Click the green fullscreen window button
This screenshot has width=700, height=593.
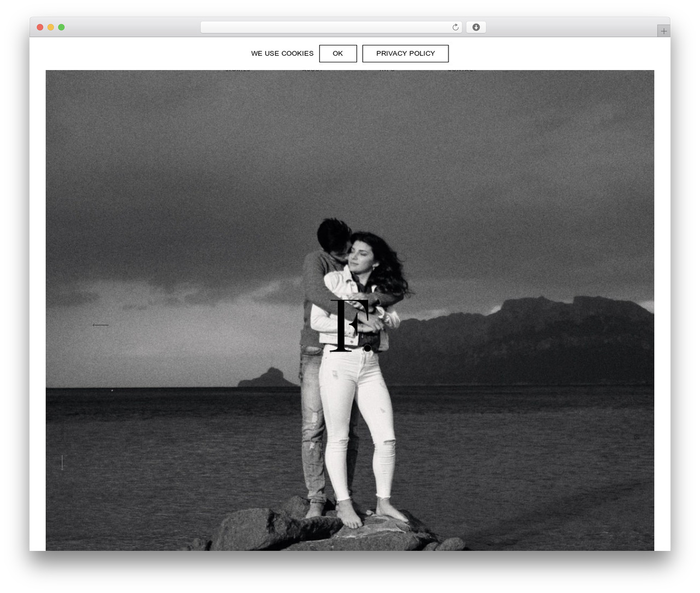61,27
